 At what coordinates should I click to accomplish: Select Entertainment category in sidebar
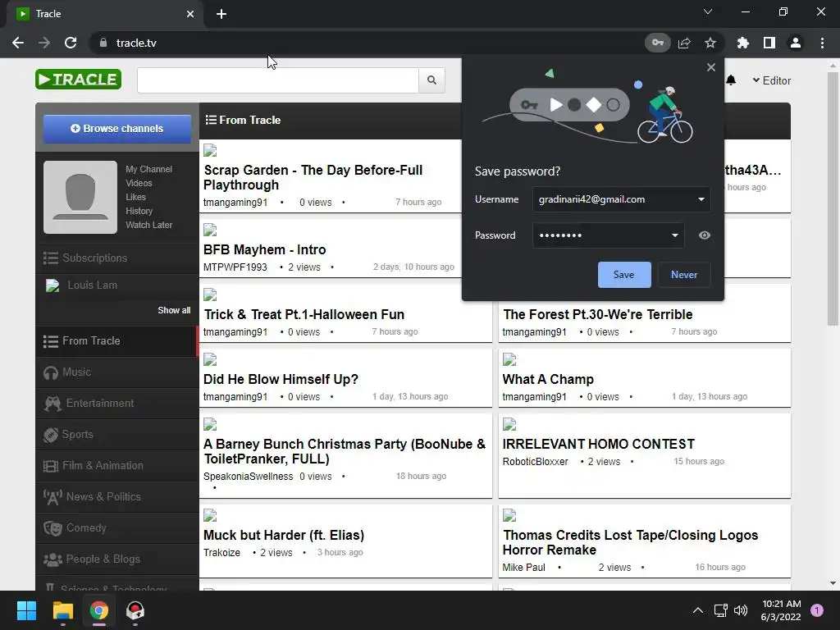[x=117, y=403]
